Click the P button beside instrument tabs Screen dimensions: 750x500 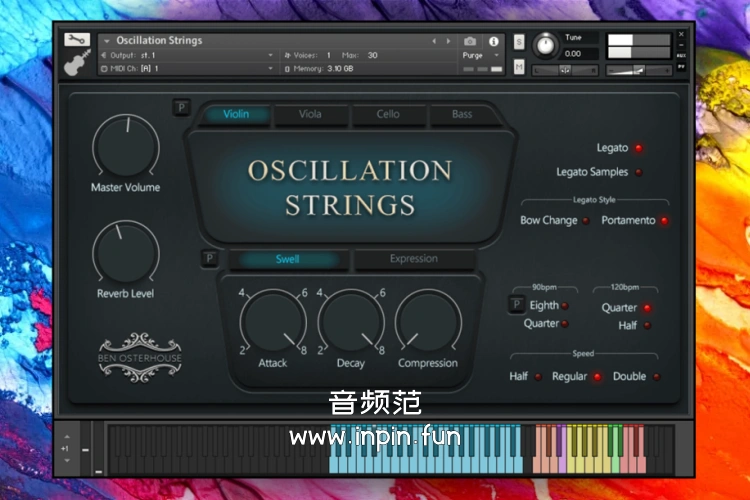(x=181, y=107)
